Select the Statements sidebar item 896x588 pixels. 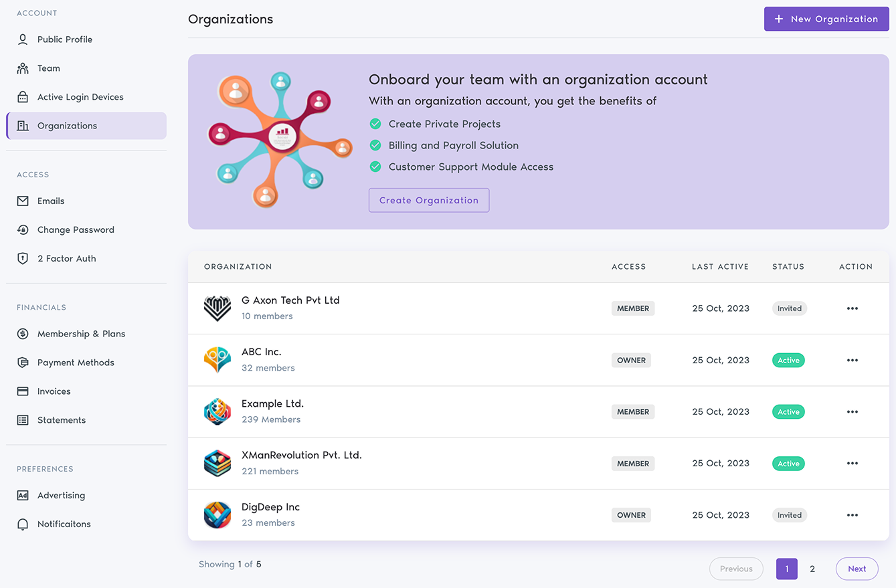pyautogui.click(x=62, y=420)
